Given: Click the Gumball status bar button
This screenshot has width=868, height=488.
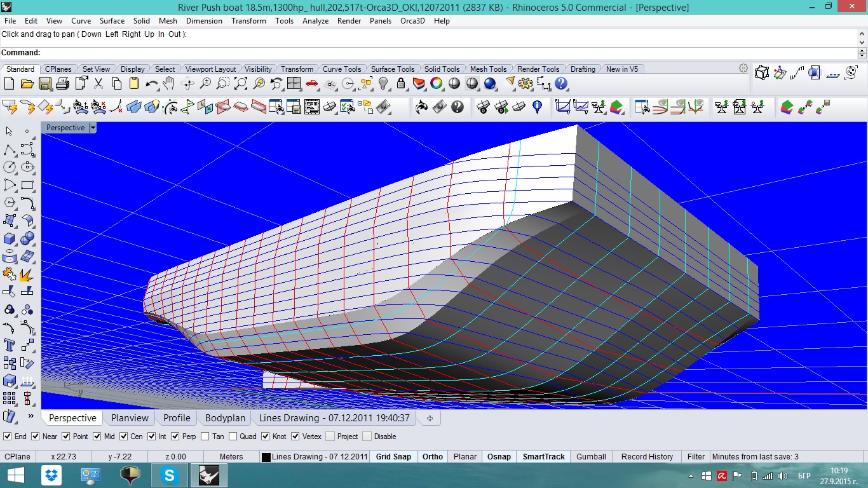Looking at the screenshot, I should click(591, 456).
